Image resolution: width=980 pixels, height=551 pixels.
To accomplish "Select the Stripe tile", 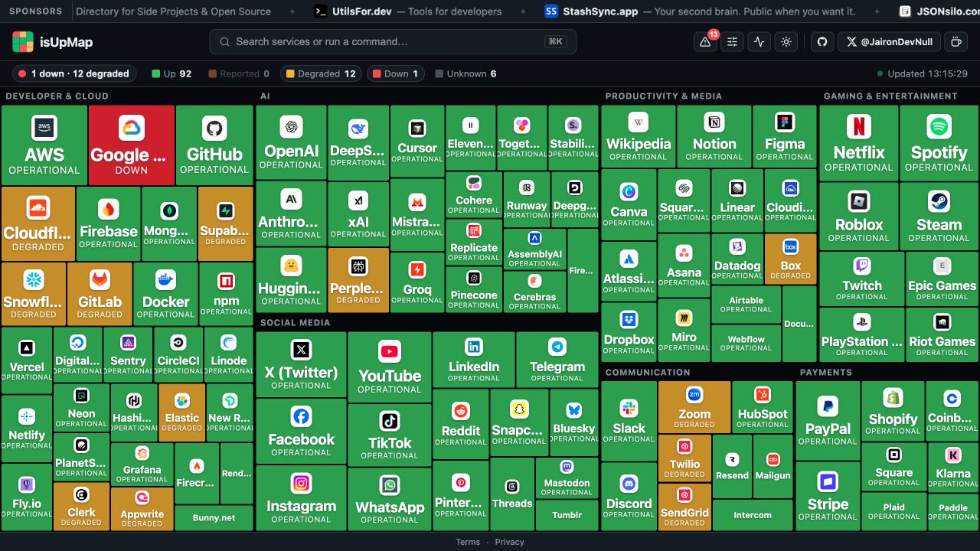I will (828, 496).
